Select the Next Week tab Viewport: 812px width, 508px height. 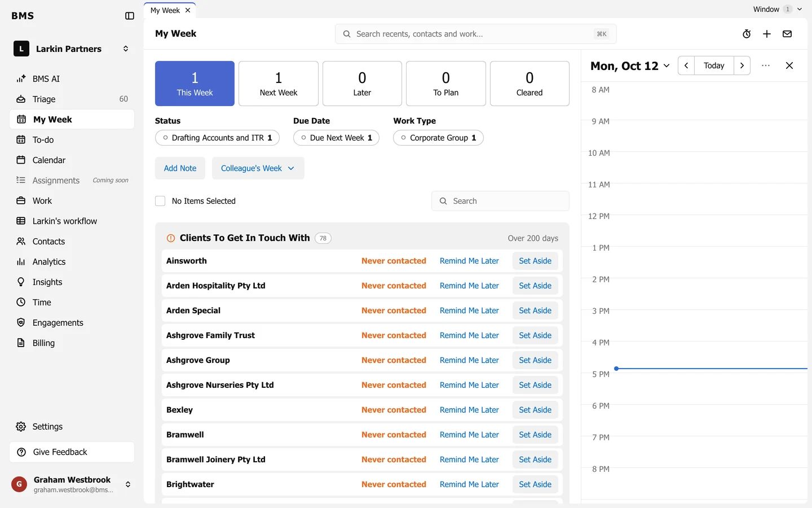[x=279, y=84]
